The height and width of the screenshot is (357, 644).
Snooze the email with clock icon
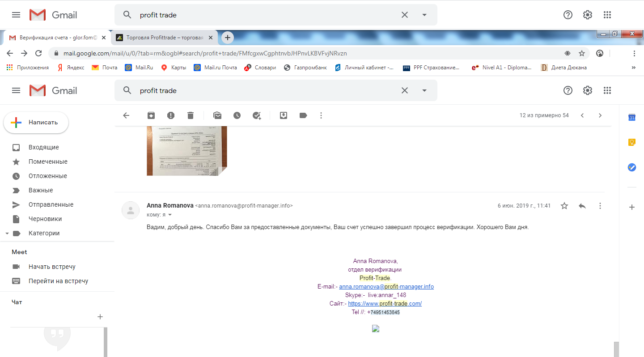coord(237,115)
